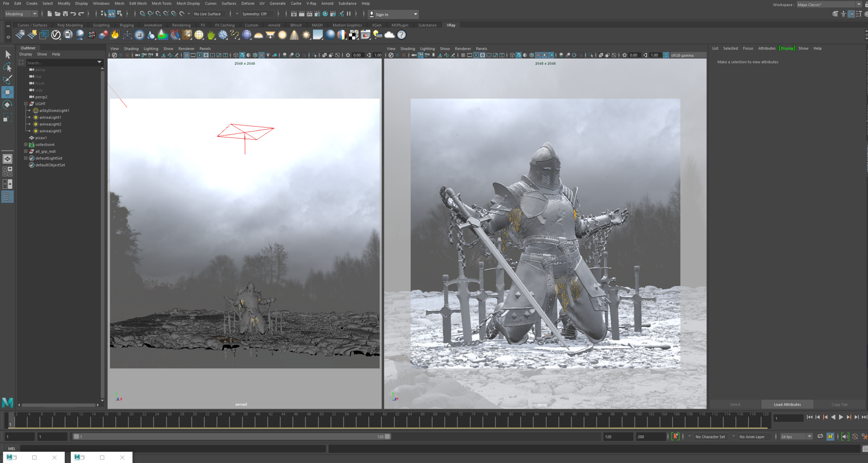The width and height of the screenshot is (868, 463).
Task: Click the range slider start handle
Action: (x=76, y=437)
